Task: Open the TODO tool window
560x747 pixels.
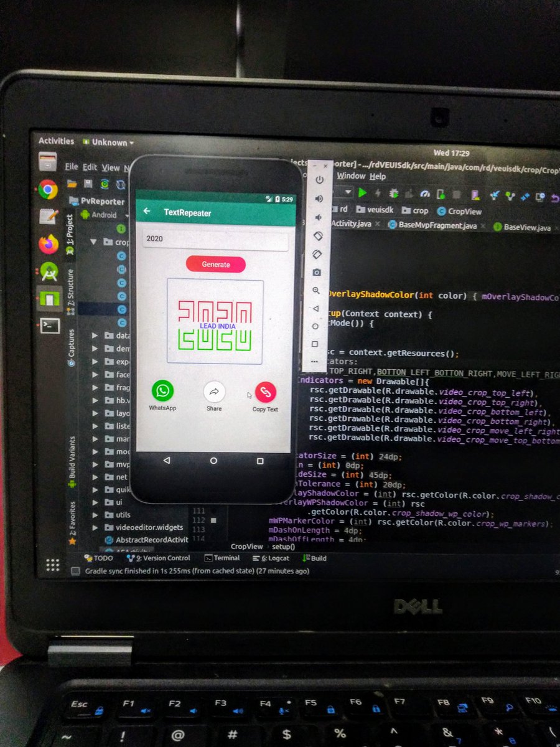Action: tap(99, 558)
